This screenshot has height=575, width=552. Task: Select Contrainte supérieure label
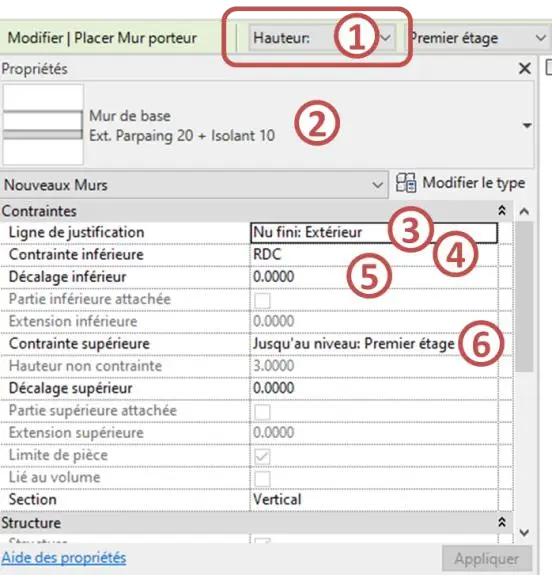pos(79,344)
